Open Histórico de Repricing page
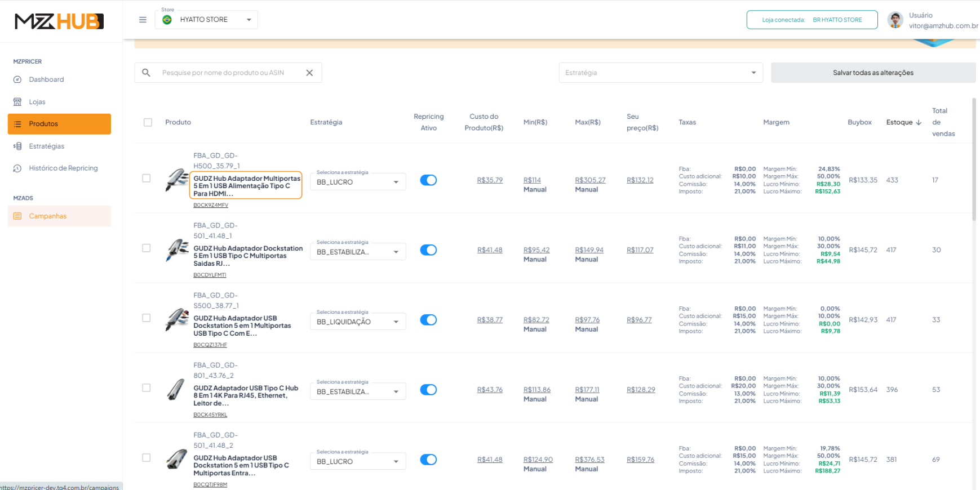This screenshot has width=980, height=490. [63, 168]
